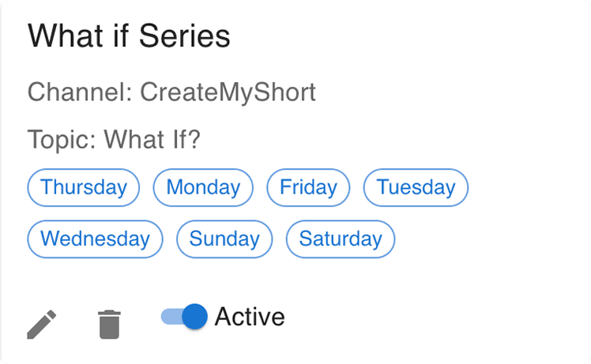
Task: Click the blue knob of the Active switch
Action: click(195, 317)
